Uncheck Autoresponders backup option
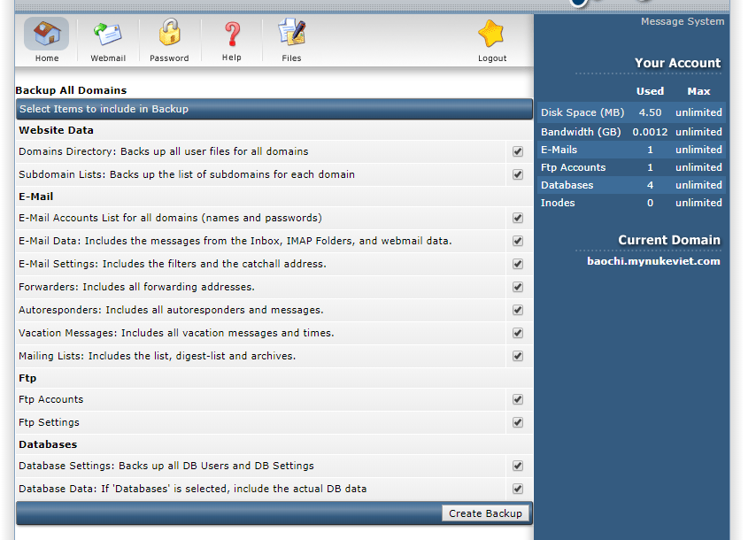 tap(518, 310)
